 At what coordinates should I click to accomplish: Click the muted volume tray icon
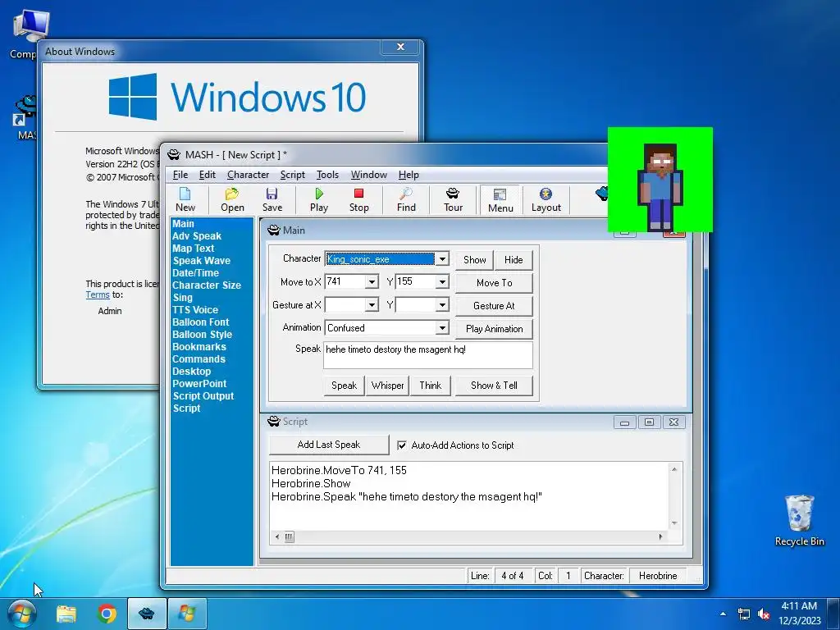[764, 614]
